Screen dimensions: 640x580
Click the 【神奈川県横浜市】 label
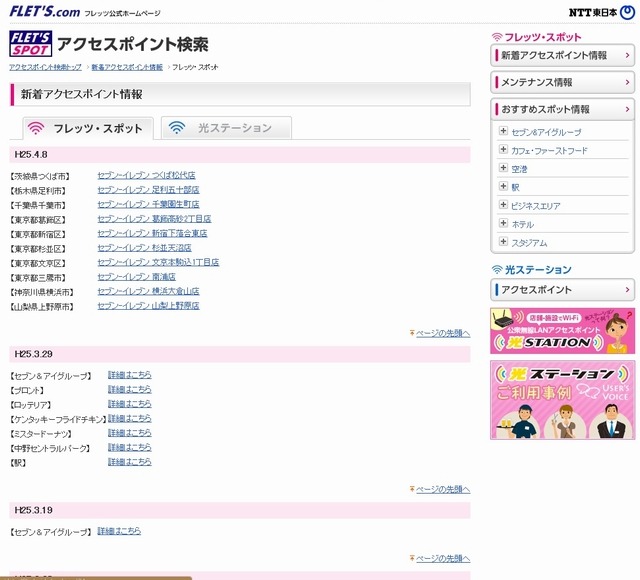tap(42, 292)
